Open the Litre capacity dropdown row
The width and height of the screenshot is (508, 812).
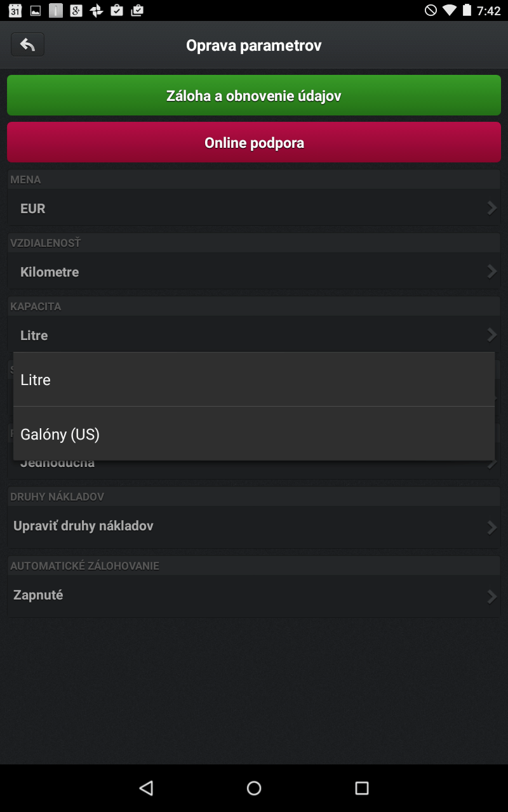coord(254,334)
